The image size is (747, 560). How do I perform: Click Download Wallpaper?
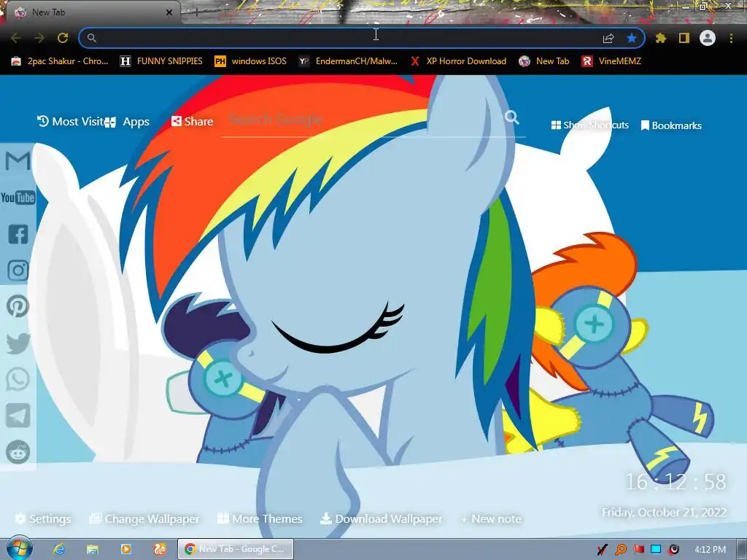381,518
